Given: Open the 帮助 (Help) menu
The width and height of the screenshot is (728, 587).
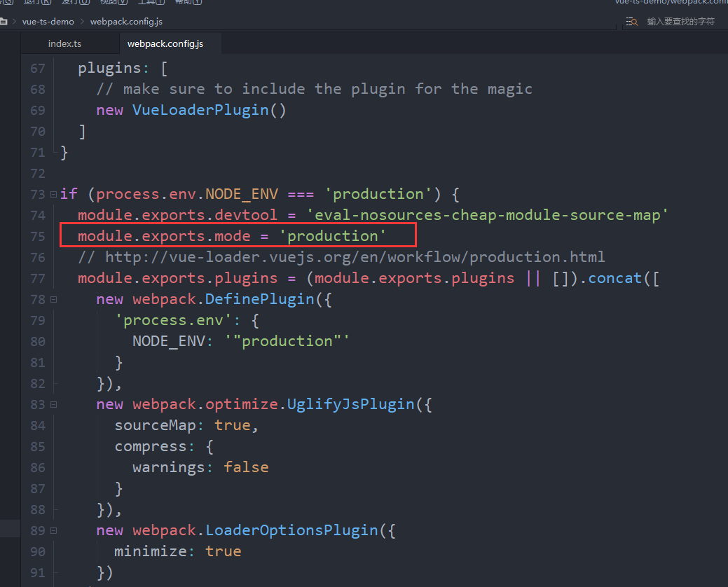Looking at the screenshot, I should coord(187,2).
